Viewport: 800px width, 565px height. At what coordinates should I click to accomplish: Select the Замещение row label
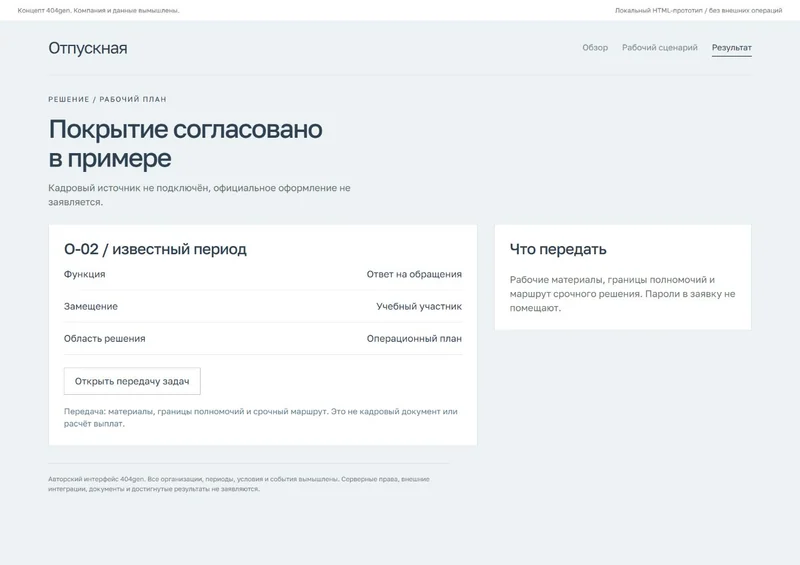(91, 306)
